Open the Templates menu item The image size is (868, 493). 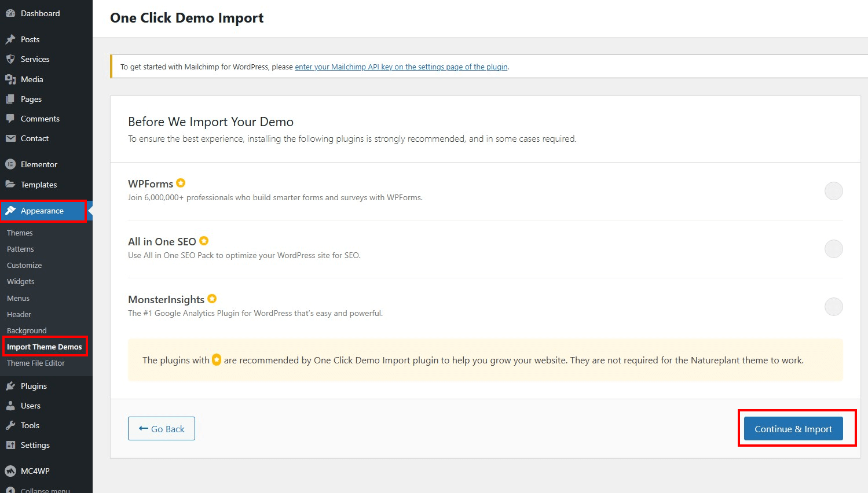point(46,185)
